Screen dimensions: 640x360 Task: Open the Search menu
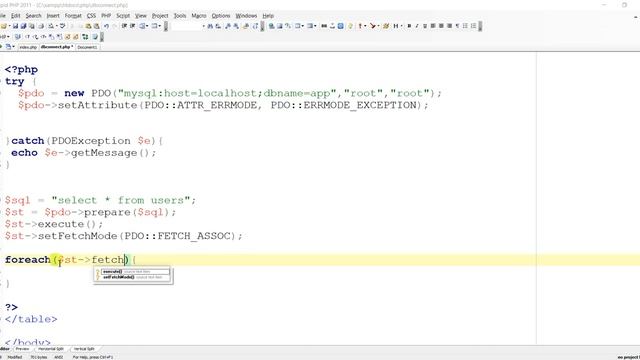point(33,16)
